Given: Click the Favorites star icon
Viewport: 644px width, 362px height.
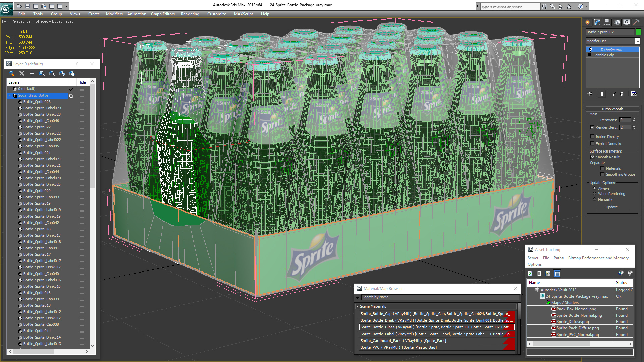Looking at the screenshot, I should coord(569,6).
